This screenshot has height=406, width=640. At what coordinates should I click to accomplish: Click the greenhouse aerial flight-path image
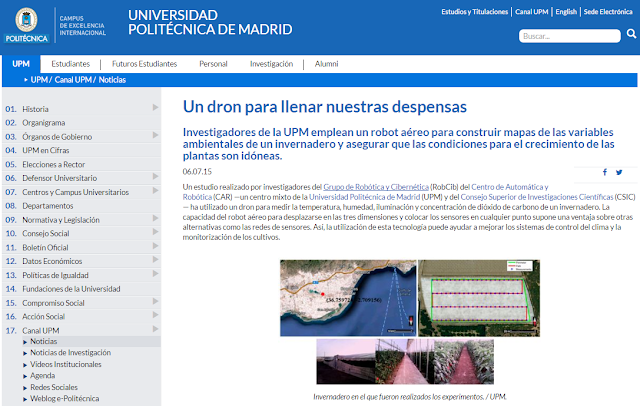point(479,298)
